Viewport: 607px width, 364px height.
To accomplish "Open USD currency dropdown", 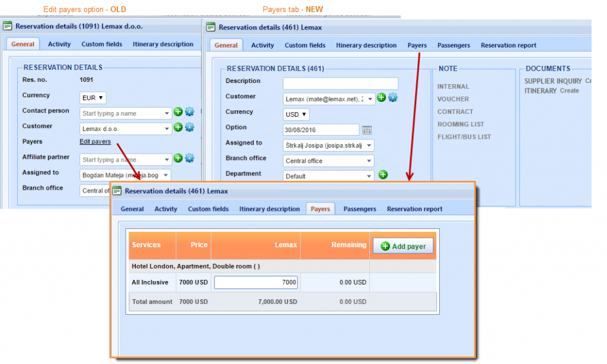I will coord(296,114).
